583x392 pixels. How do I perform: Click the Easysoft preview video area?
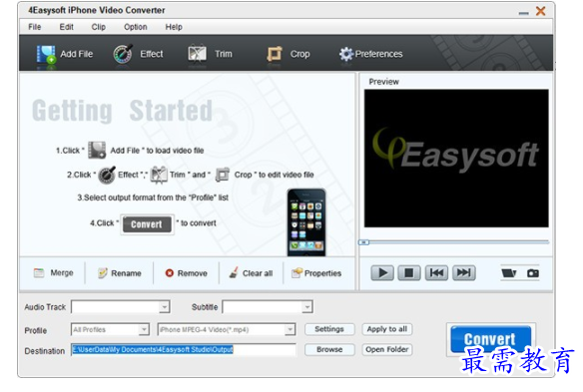[456, 159]
